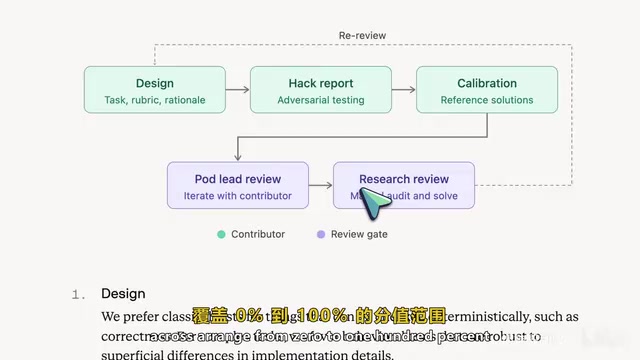The width and height of the screenshot is (640, 360).
Task: Click the Design section heading
Action: (x=123, y=293)
